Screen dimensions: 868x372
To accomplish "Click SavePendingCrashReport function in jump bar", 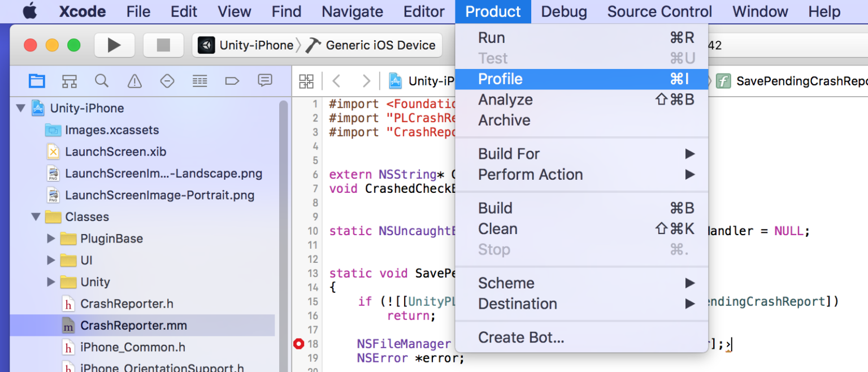I will point(791,81).
